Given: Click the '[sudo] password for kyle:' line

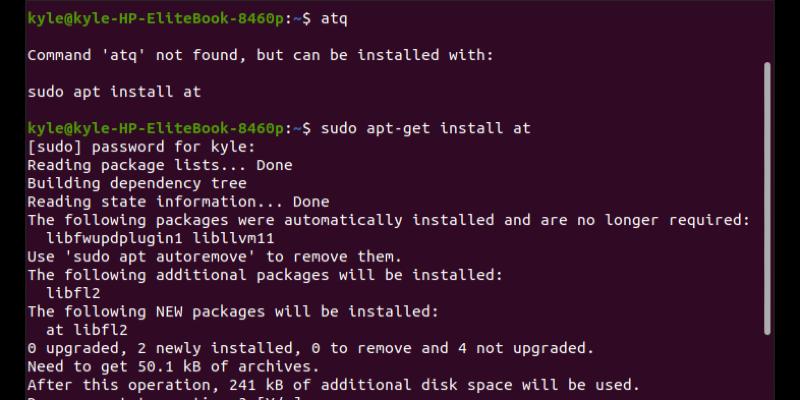Looking at the screenshot, I should (x=141, y=147).
